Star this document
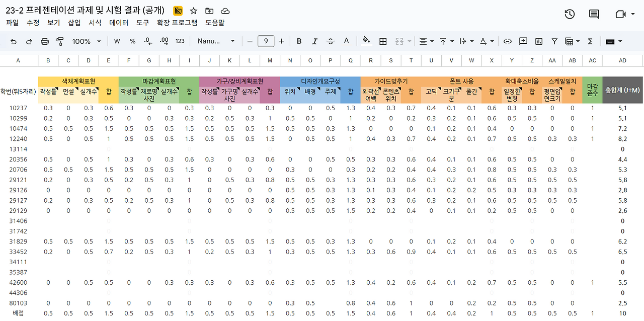644x321 pixels. 194,11
